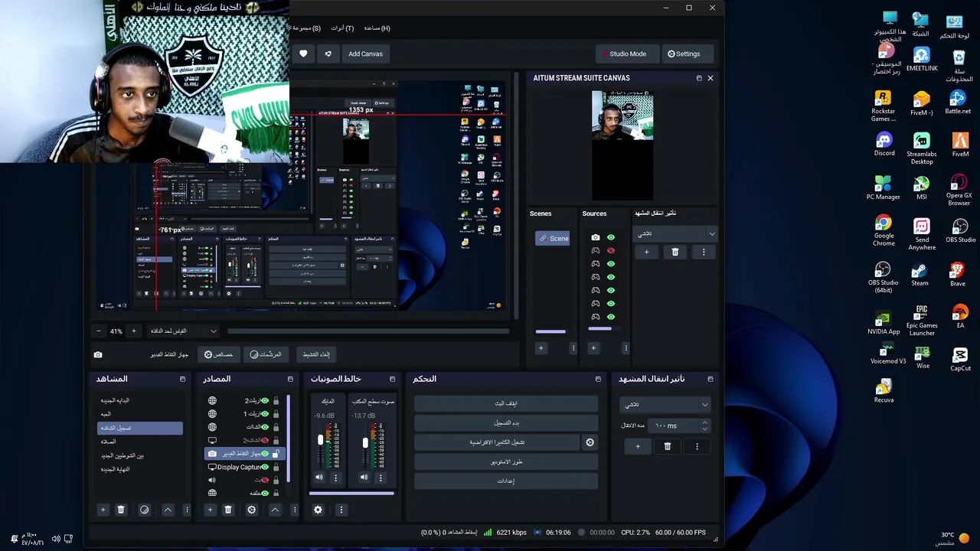Add transition with plus in تأثير انتقال المشهد dock

(x=638, y=446)
